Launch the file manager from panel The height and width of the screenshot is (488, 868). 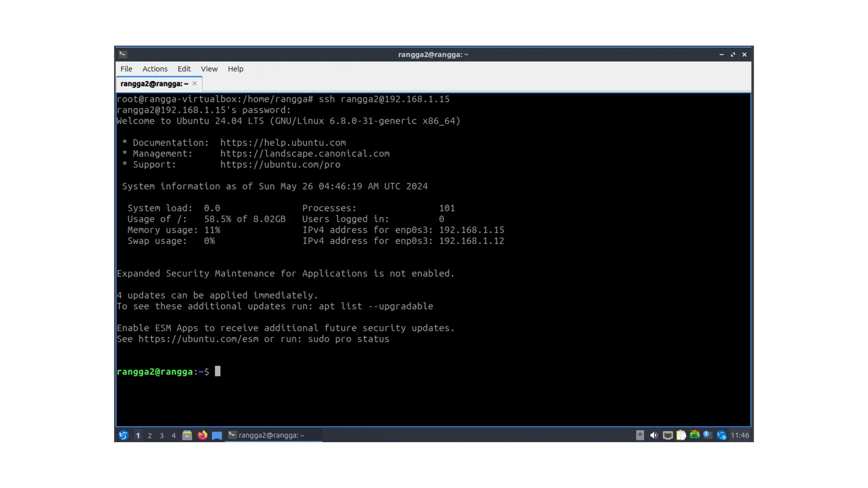tap(187, 435)
